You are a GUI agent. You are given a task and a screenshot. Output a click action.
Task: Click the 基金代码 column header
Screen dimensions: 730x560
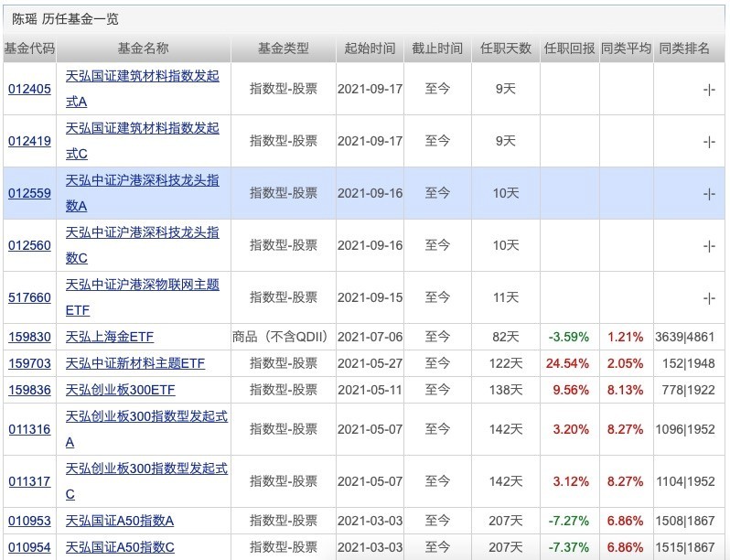pyautogui.click(x=29, y=48)
